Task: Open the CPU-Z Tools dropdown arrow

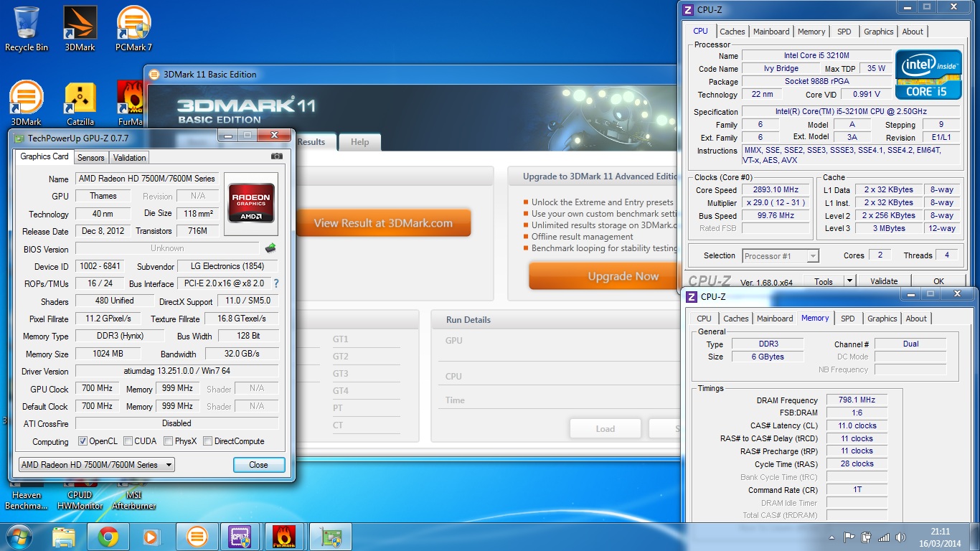Action: (x=849, y=281)
